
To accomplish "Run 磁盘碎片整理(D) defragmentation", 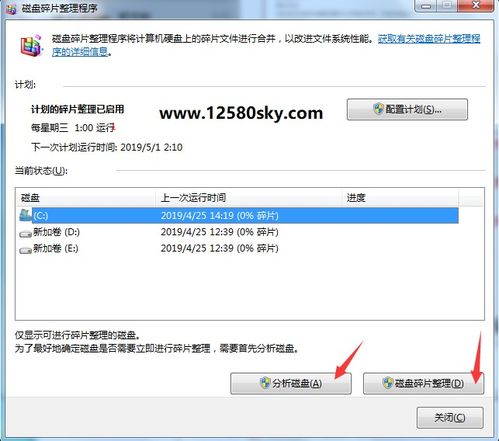I will [423, 383].
